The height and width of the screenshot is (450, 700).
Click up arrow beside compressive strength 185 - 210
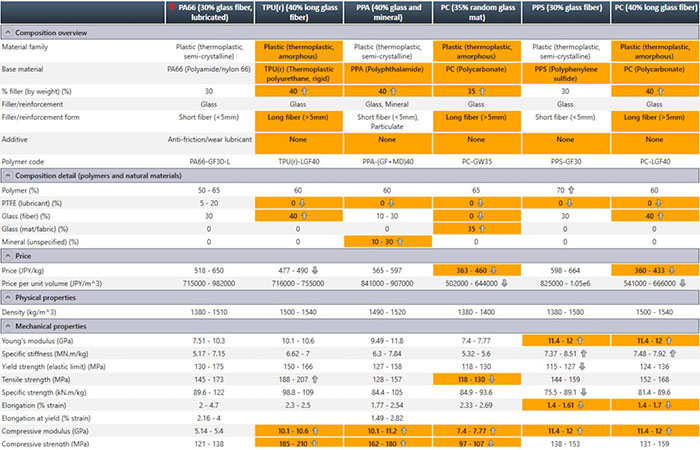pyautogui.click(x=314, y=444)
